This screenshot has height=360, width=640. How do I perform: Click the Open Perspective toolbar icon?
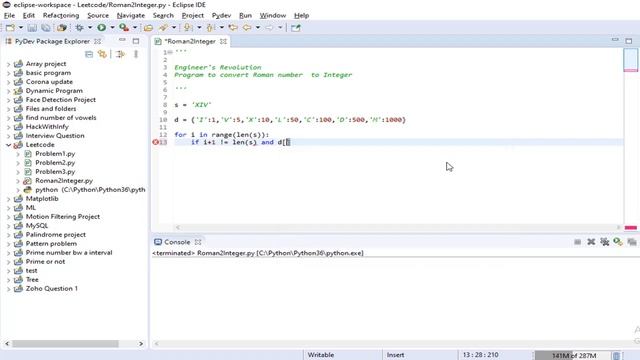point(296,28)
